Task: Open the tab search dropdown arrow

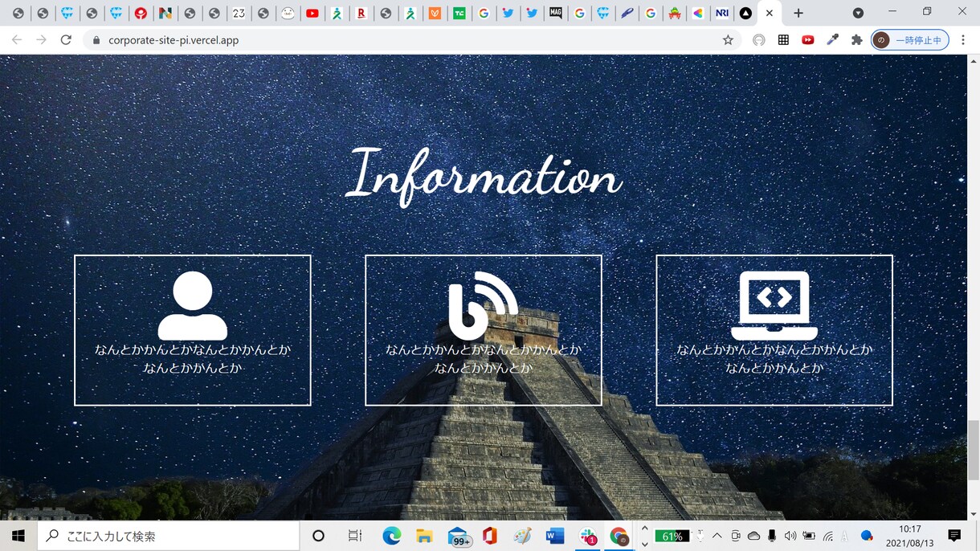Action: [858, 13]
